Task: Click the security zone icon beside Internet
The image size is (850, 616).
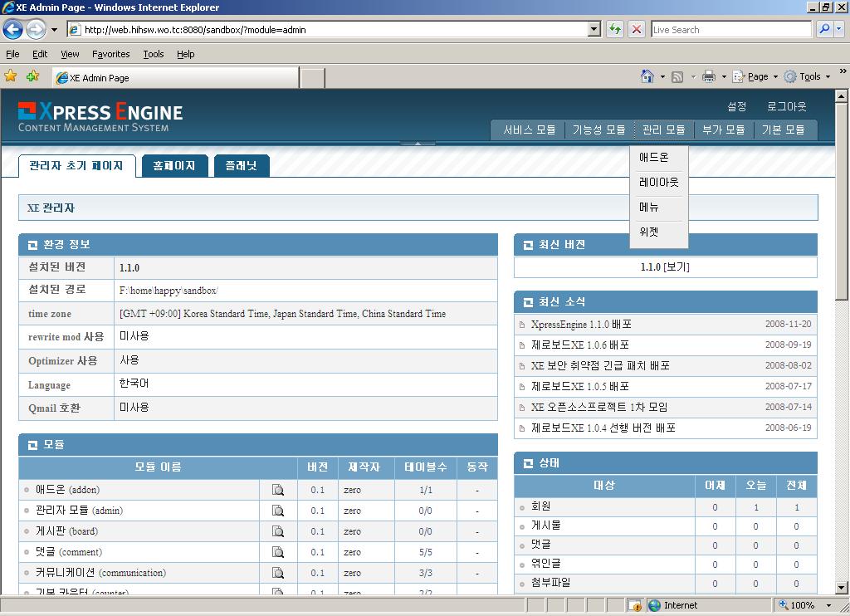Action: click(x=655, y=605)
